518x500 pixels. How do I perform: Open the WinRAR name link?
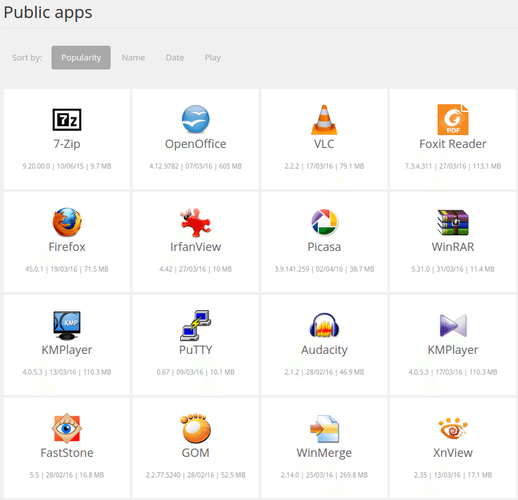click(453, 247)
